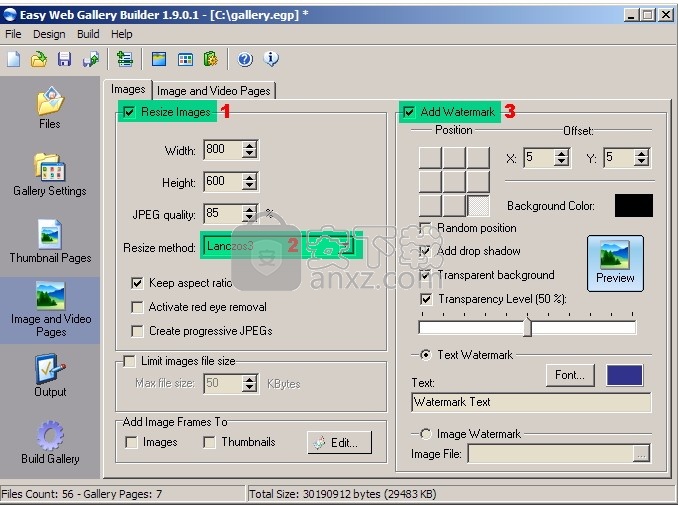Click the Height value field
The image size is (678, 506).
pos(223,182)
